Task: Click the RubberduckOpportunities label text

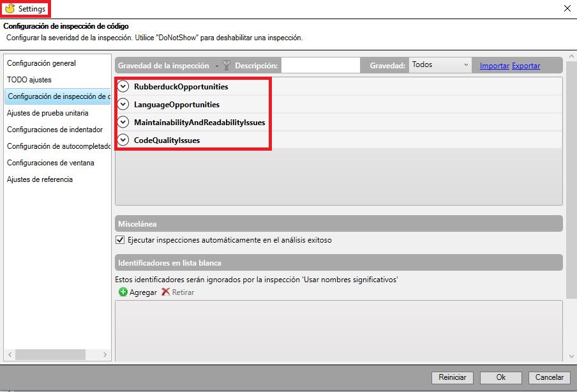Action: [181, 86]
